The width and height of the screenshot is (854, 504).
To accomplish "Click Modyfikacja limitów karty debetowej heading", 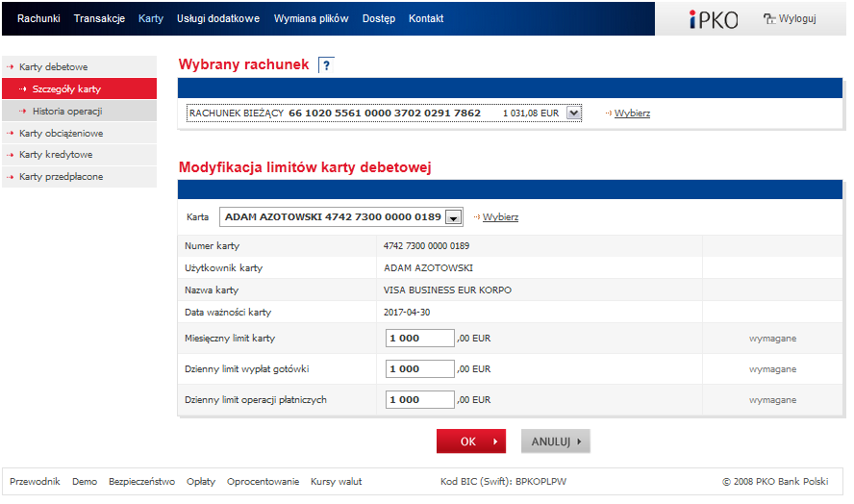I will 305,167.
